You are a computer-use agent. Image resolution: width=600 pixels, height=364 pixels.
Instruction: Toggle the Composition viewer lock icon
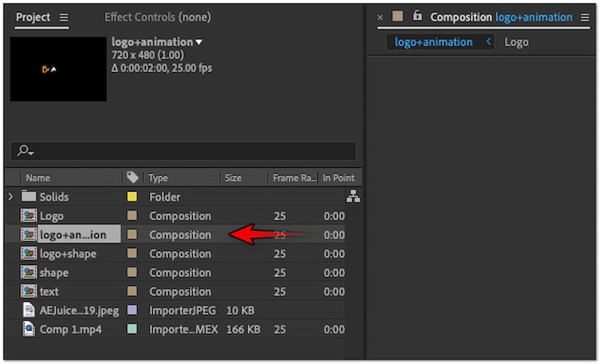418,16
